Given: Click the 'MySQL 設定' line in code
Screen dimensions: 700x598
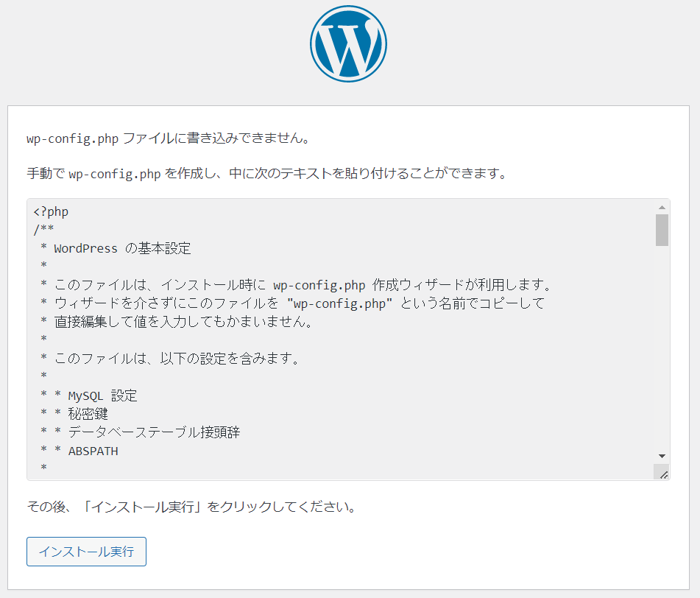Looking at the screenshot, I should [89, 395].
